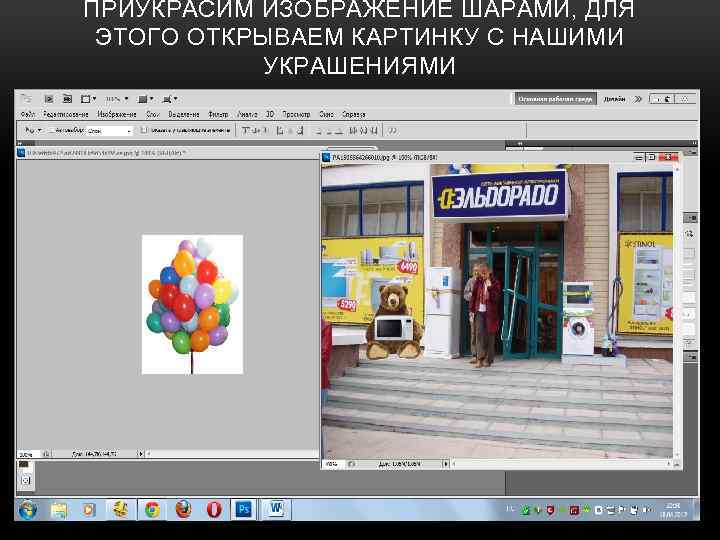Toggle Quick Mask mode icon
Screen dimensions: 720x540
pos(26,480)
